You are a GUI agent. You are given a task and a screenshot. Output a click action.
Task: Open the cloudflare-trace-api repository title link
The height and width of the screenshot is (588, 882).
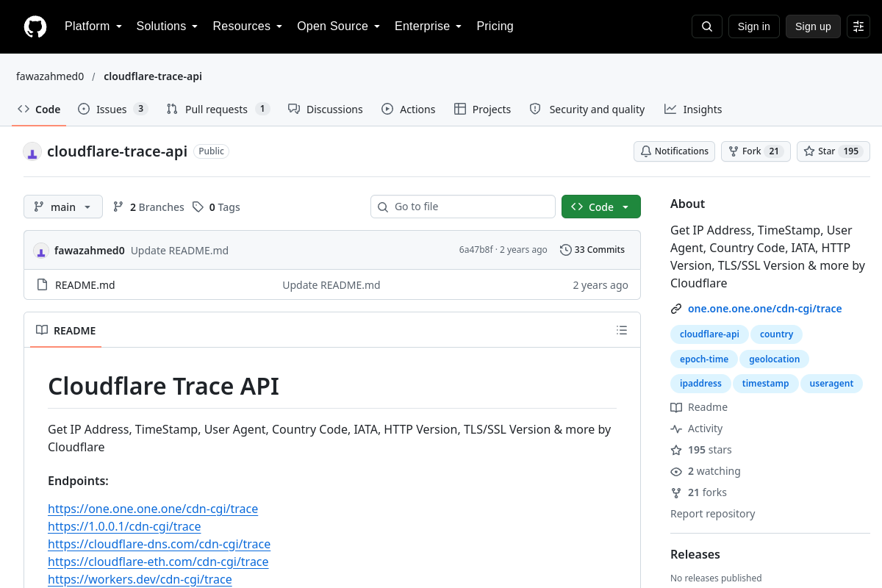117,151
